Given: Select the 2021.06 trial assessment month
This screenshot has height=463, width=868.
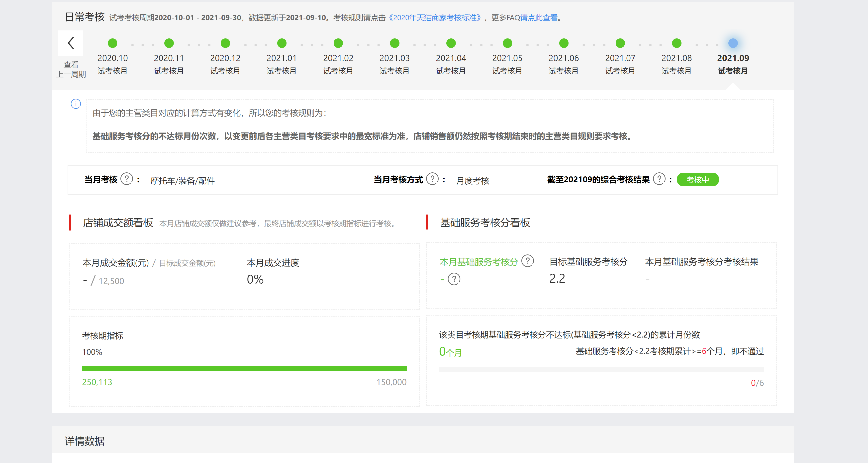Looking at the screenshot, I should tap(564, 57).
